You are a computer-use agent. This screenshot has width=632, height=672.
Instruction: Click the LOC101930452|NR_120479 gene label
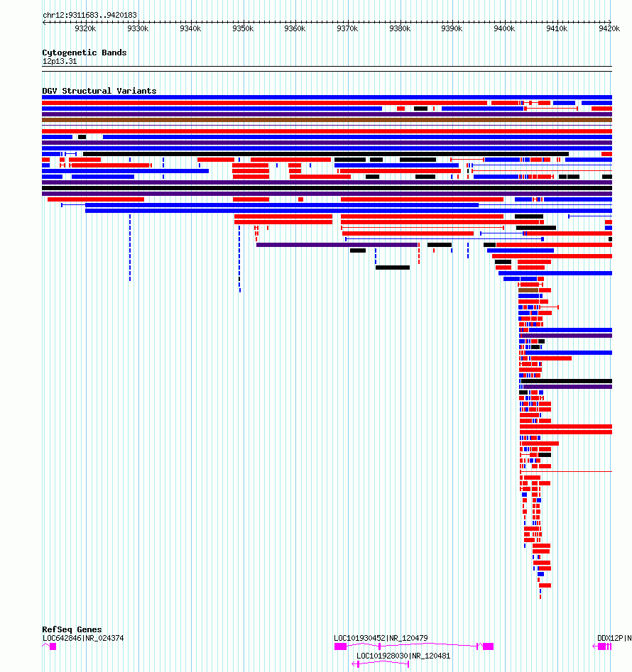tap(381, 638)
